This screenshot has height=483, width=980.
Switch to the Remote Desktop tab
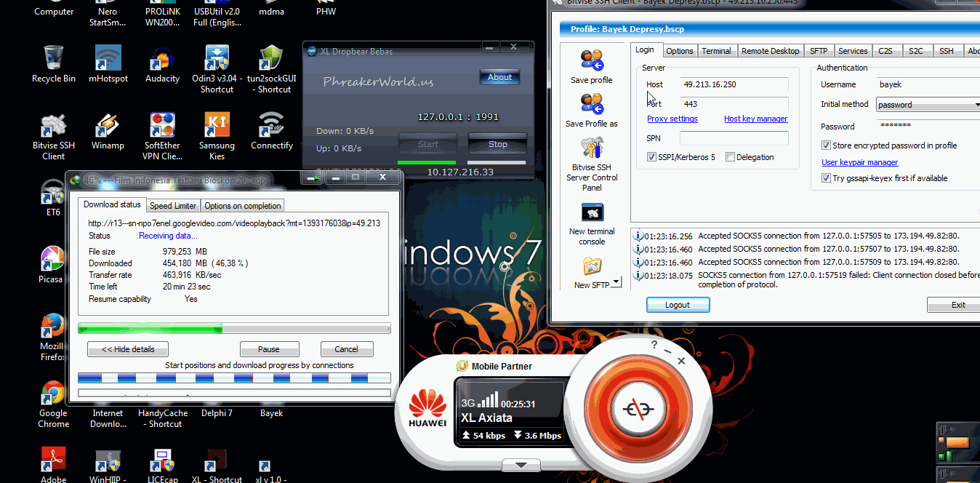click(770, 51)
